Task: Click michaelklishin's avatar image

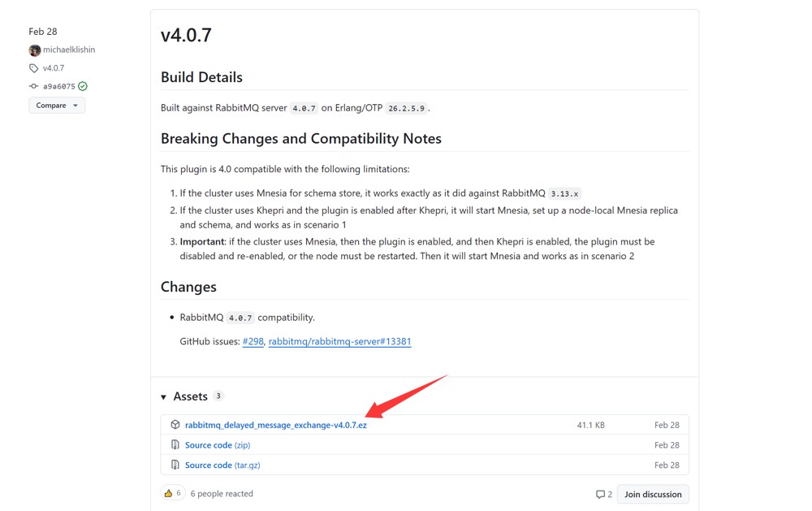Action: coord(35,50)
